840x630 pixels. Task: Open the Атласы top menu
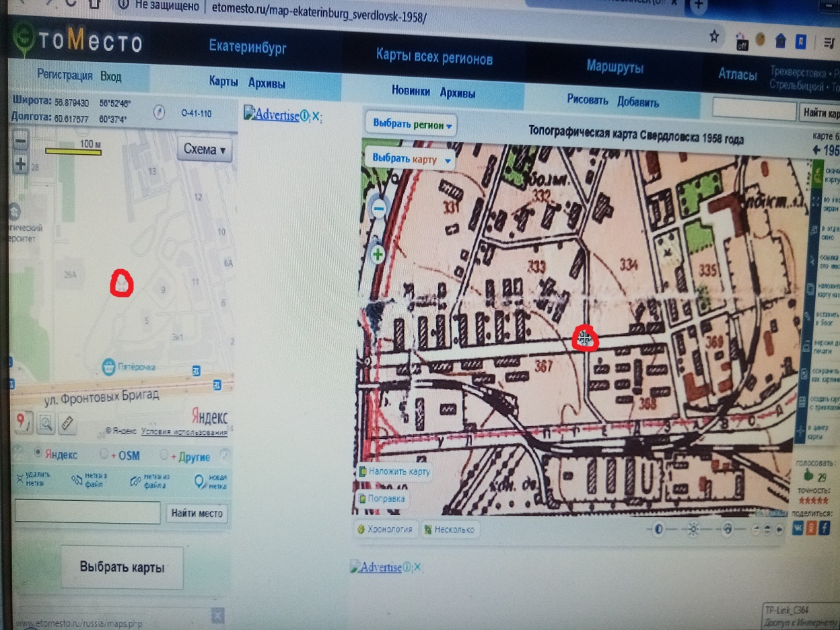(x=737, y=74)
